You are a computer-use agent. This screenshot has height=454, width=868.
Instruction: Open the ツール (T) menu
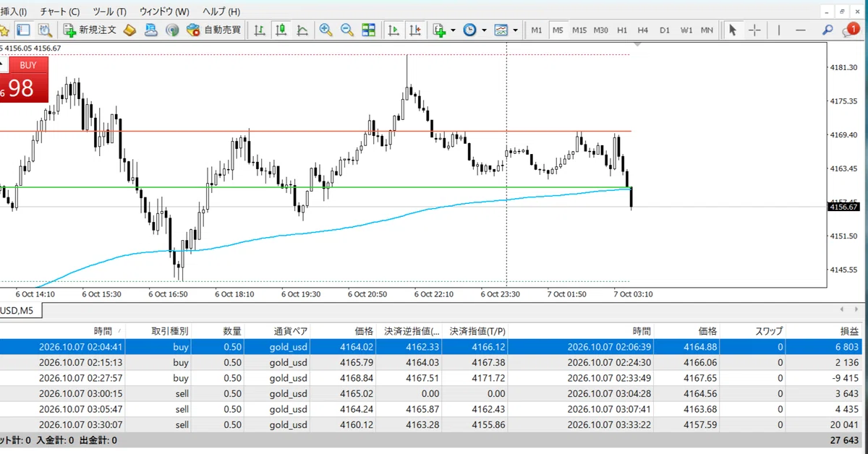110,12
